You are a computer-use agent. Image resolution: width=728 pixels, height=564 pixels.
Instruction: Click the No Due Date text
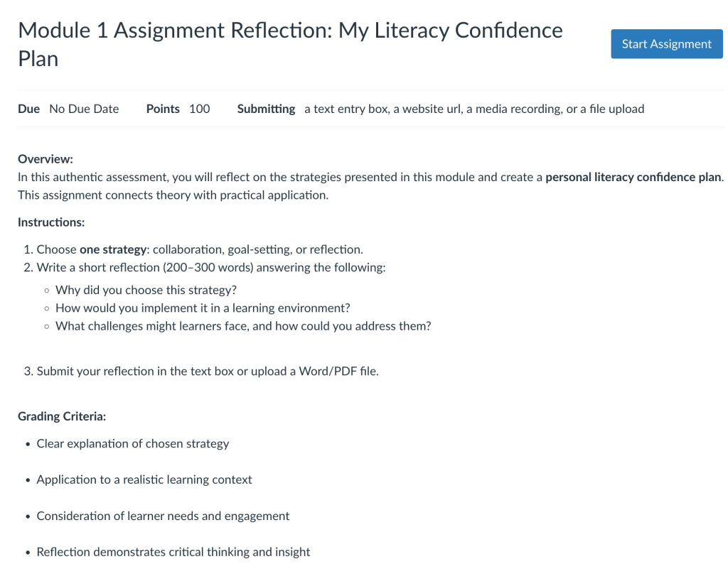tap(84, 109)
